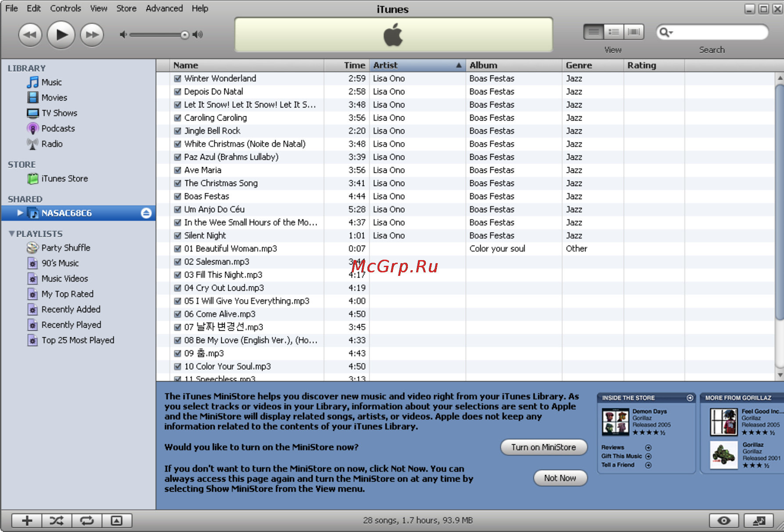The width and height of the screenshot is (784, 532).
Task: Open the Help menu
Action: click(x=200, y=8)
